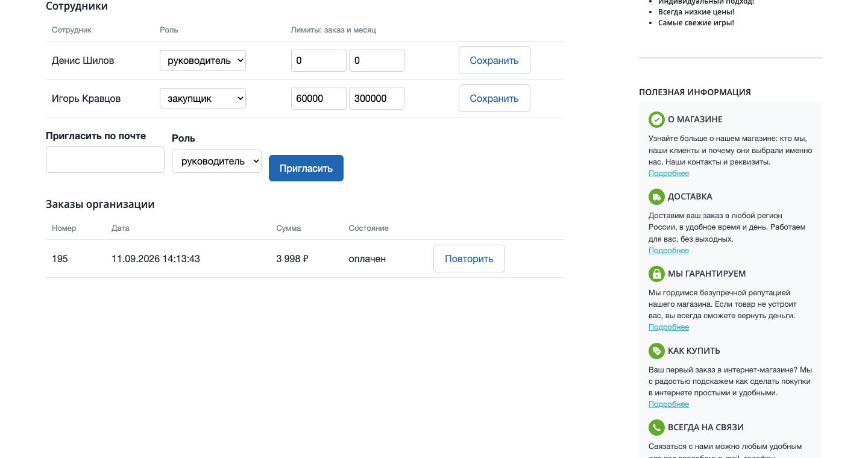Click the lock icon beside МЫ ГАРАНТИРУЕМ

pyautogui.click(x=656, y=274)
